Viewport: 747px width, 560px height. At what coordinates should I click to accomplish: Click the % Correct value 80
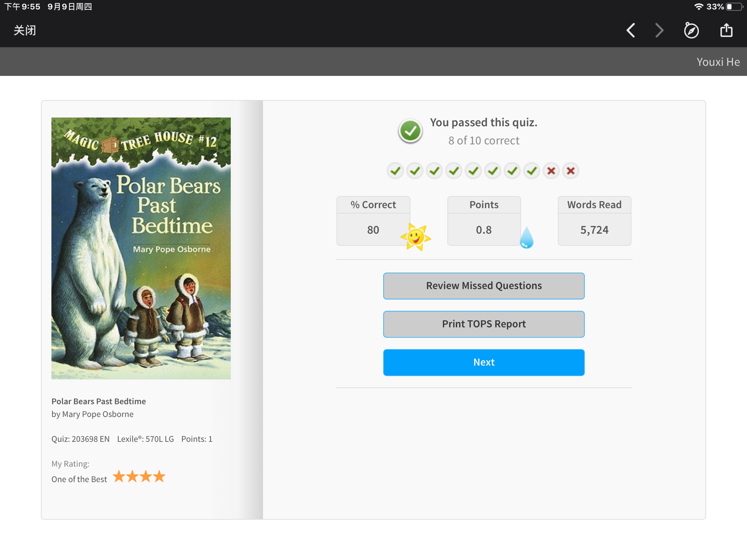click(x=373, y=230)
